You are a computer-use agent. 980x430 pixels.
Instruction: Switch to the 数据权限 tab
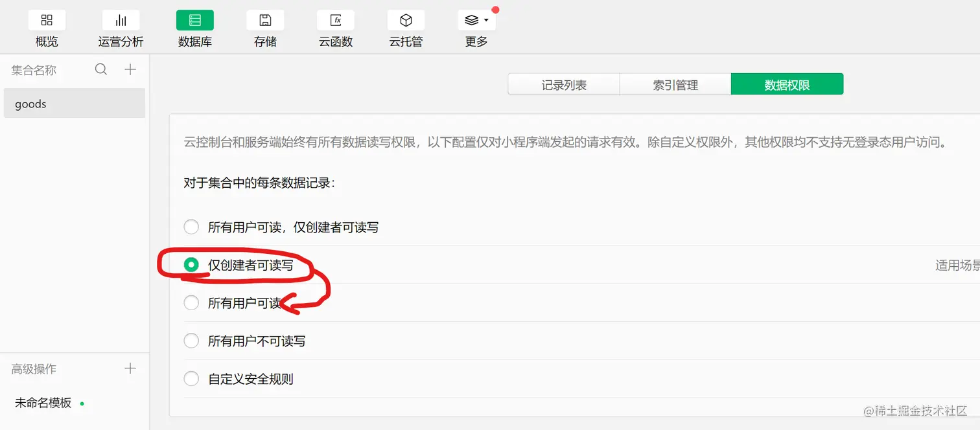pos(787,84)
